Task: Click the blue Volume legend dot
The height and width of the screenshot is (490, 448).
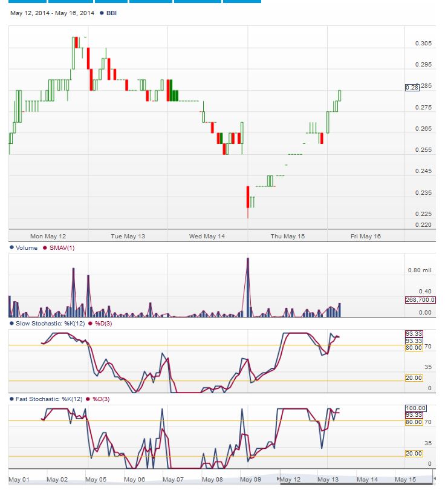Action: click(11, 248)
